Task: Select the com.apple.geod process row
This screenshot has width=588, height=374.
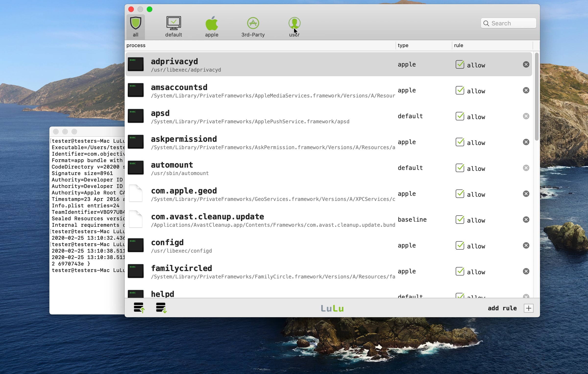Action: tap(329, 194)
